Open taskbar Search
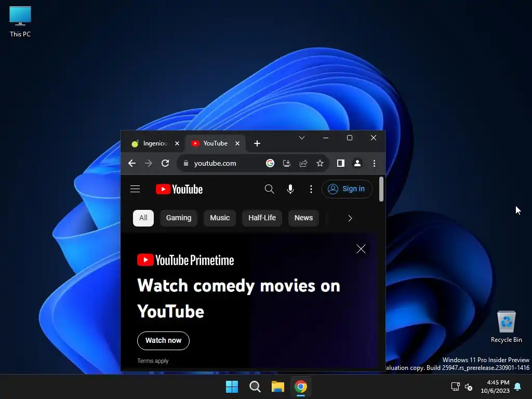Viewport: 532px width, 399px height. tap(255, 387)
